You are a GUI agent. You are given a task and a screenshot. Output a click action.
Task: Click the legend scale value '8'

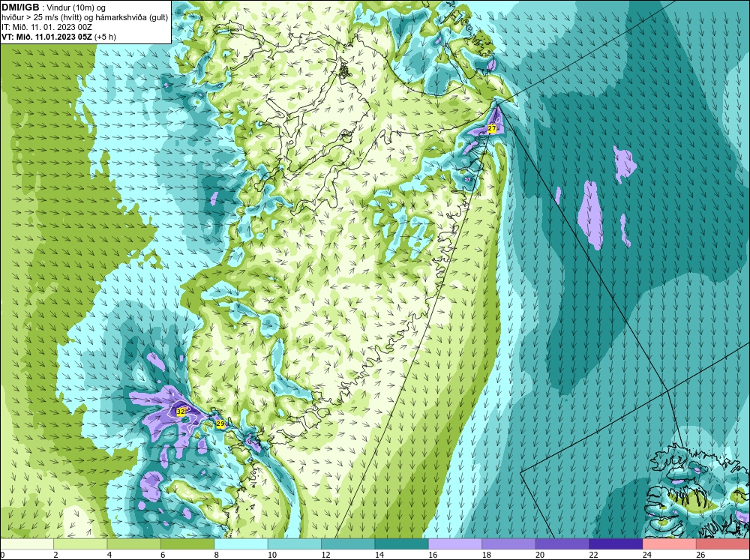(217, 555)
